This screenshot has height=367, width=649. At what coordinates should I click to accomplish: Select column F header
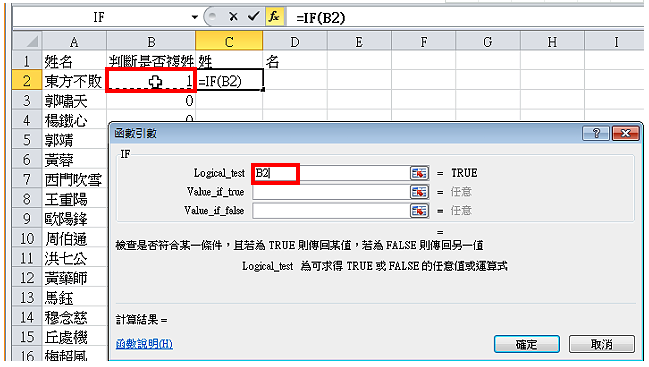pos(423,42)
